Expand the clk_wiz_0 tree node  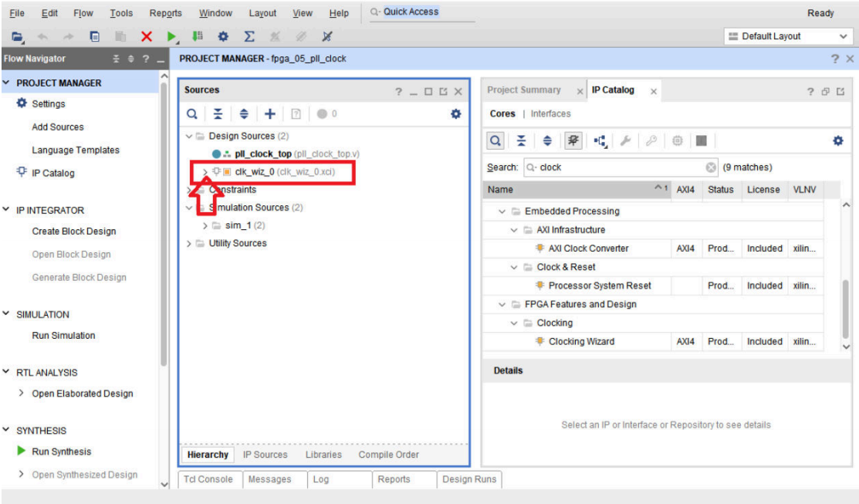coord(205,171)
